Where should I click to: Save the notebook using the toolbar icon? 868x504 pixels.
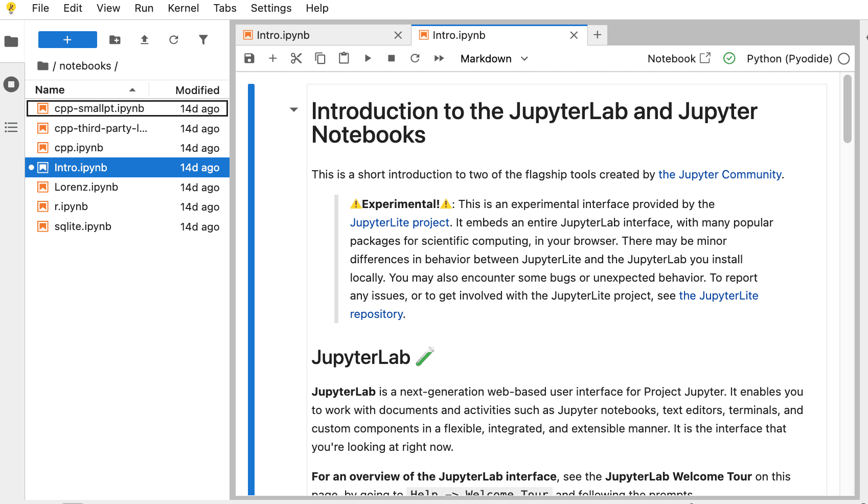(249, 58)
